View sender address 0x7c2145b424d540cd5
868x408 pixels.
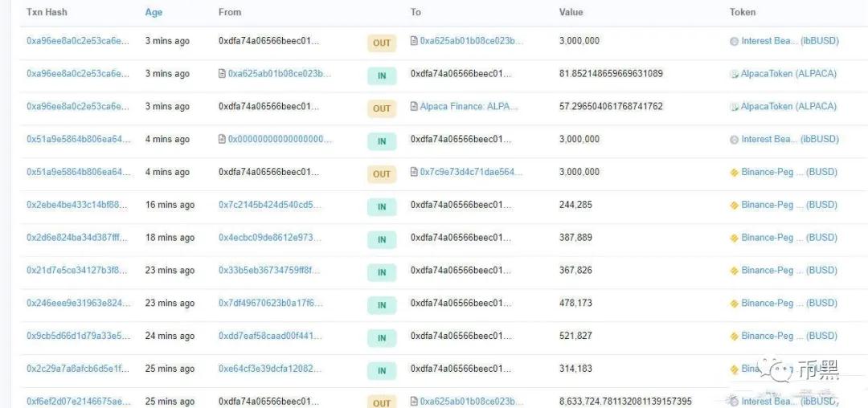click(269, 205)
